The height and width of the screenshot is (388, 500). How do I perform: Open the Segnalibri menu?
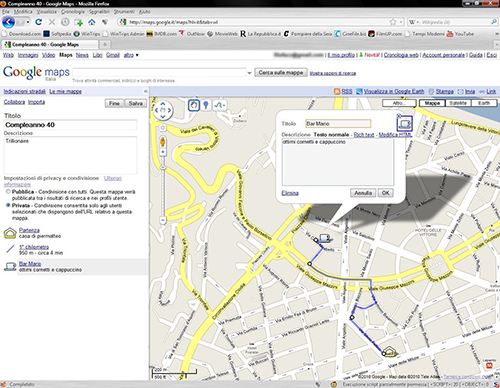tap(99, 12)
